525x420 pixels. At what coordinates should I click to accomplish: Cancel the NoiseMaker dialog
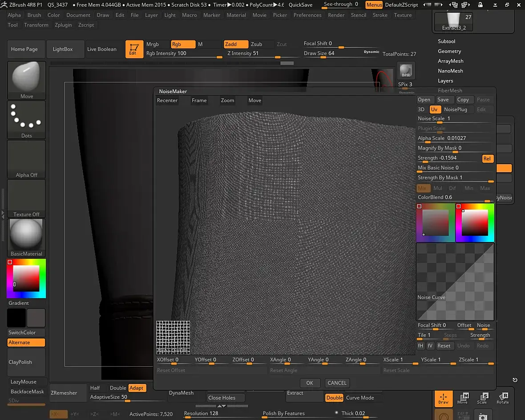pos(337,383)
